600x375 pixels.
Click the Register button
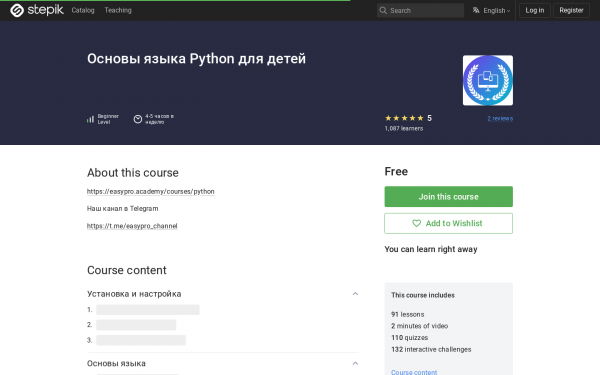(571, 10)
